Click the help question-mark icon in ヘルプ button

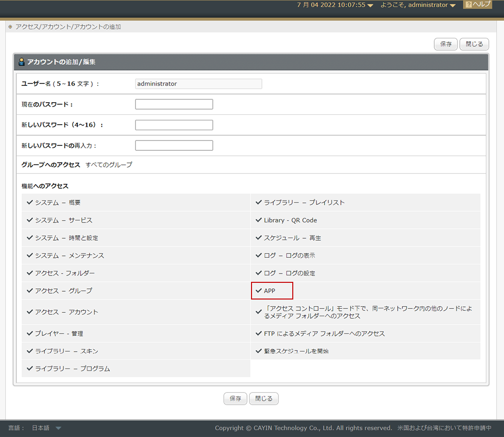pos(469,4)
